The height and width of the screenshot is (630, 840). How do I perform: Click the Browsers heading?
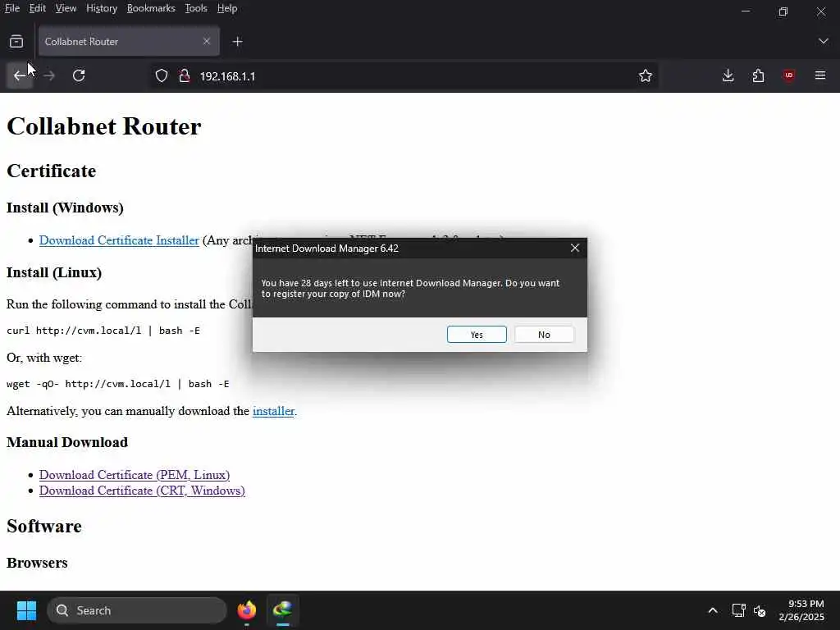37,563
